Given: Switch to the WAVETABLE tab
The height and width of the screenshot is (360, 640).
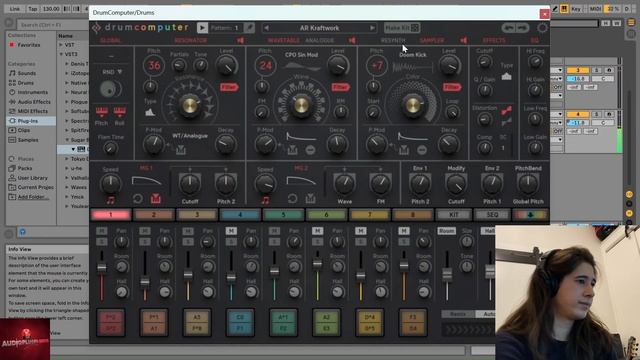Looking at the screenshot, I should (x=283, y=40).
